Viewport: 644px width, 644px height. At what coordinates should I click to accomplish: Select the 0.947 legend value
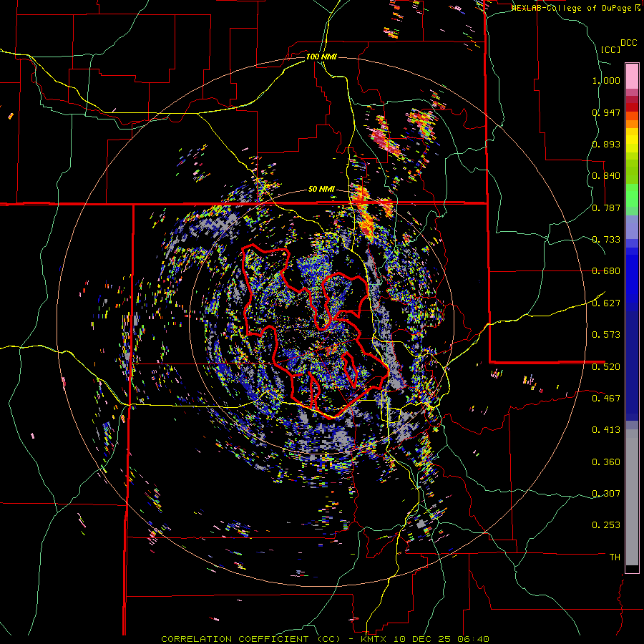coord(606,112)
